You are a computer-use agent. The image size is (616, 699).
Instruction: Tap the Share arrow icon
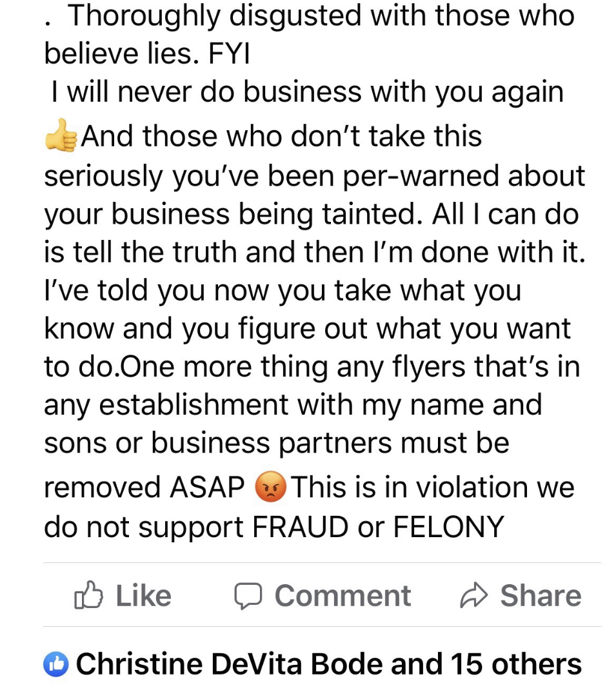coord(473,596)
